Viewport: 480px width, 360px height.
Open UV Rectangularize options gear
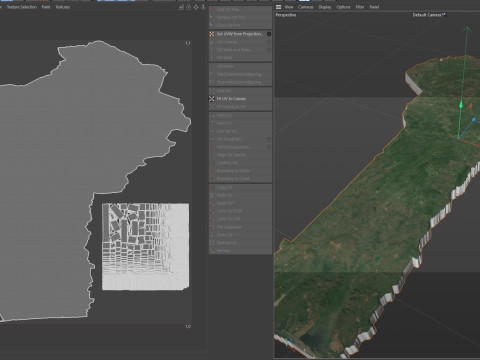[269, 147]
